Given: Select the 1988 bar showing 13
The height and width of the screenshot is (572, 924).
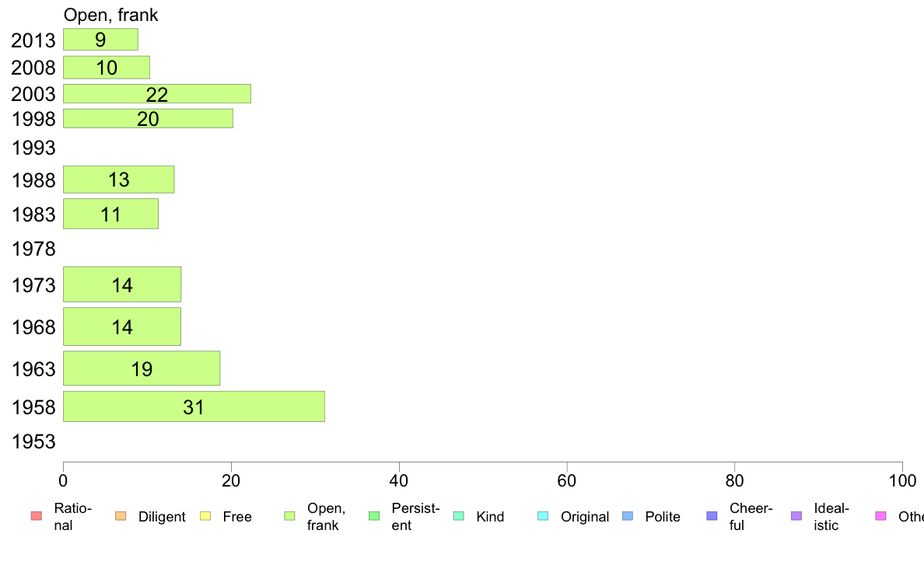Looking at the screenshot, I should click(x=118, y=180).
